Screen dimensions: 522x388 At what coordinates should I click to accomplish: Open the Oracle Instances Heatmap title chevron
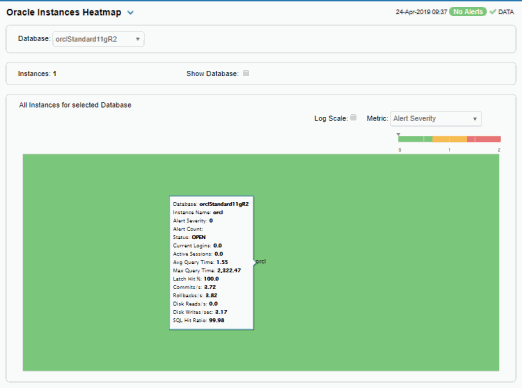pos(130,13)
